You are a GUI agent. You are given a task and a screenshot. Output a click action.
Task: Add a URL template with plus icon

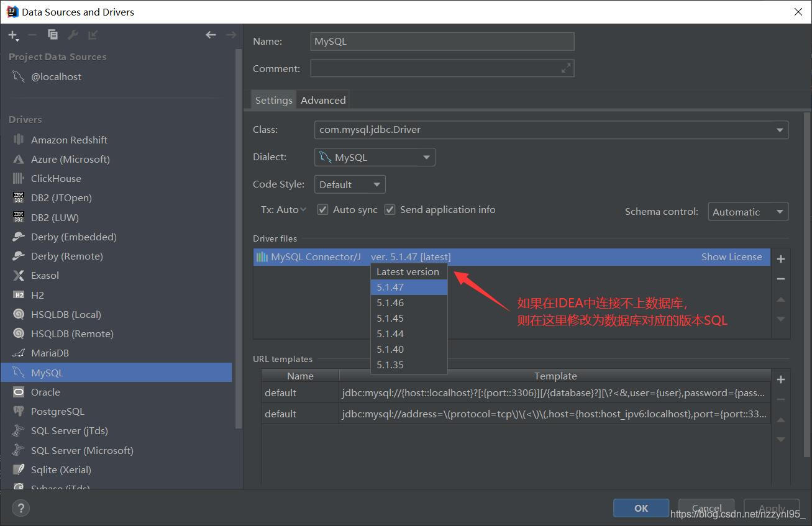(781, 379)
